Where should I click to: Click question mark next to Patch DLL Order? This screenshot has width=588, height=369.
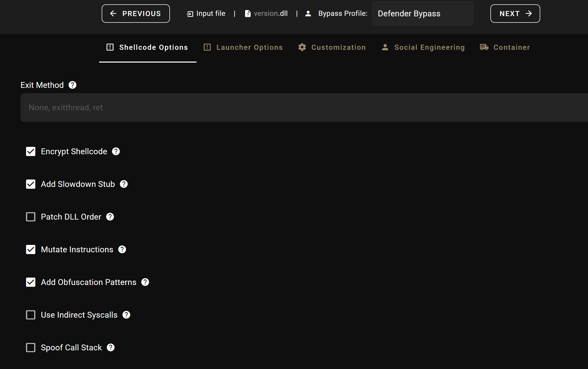click(x=110, y=217)
